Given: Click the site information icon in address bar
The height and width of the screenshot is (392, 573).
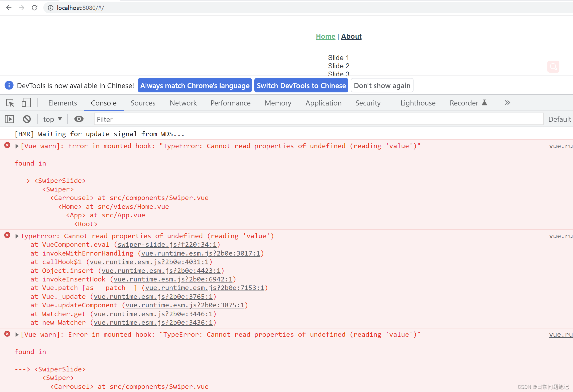Looking at the screenshot, I should tap(50, 8).
